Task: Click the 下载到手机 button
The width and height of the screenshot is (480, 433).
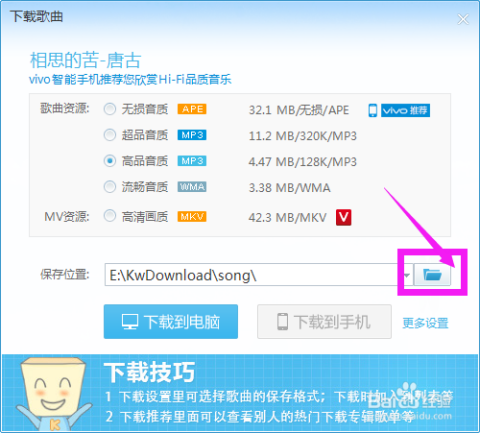Action: click(x=324, y=322)
